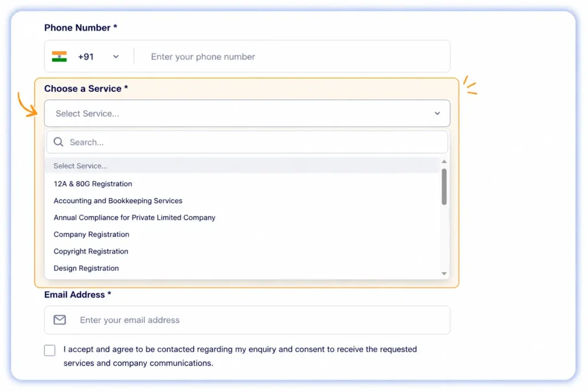Image resolution: width=588 pixels, height=392 pixels.
Task: Choose 12A & 80G Registration option
Action: (x=92, y=184)
